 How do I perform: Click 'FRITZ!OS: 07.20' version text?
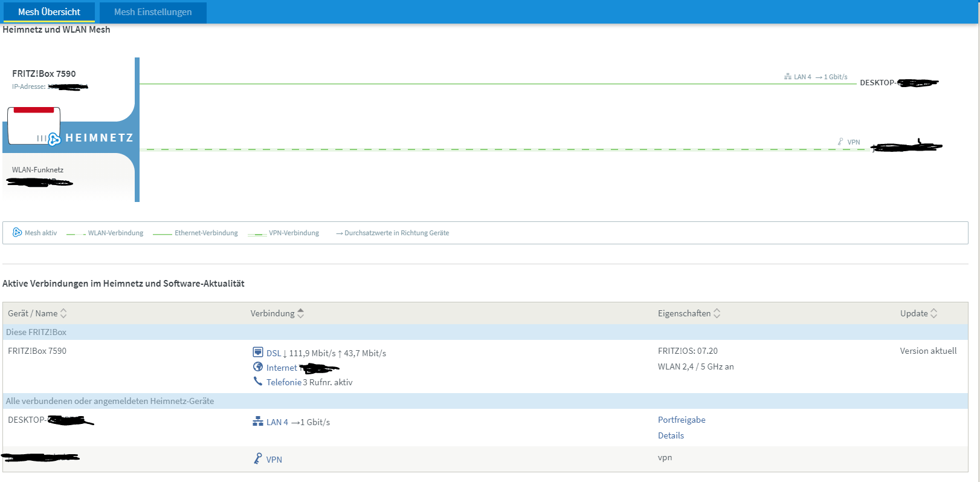[x=688, y=351]
